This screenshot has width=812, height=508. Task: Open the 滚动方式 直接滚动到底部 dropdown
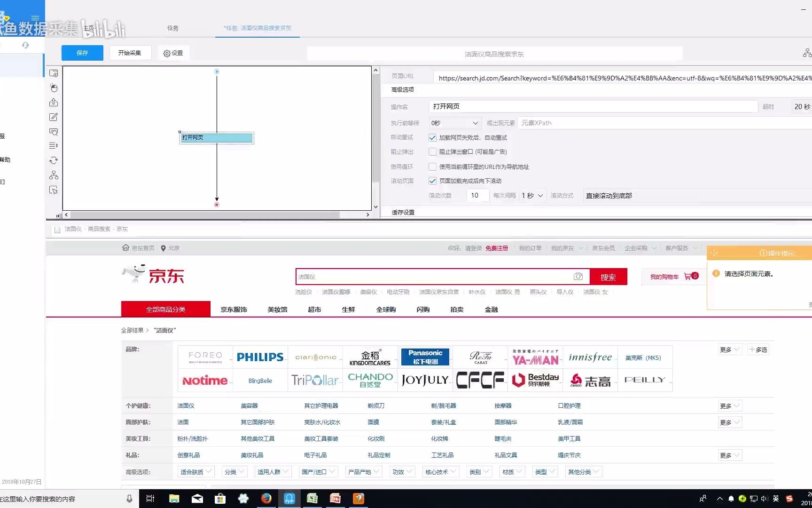697,196
